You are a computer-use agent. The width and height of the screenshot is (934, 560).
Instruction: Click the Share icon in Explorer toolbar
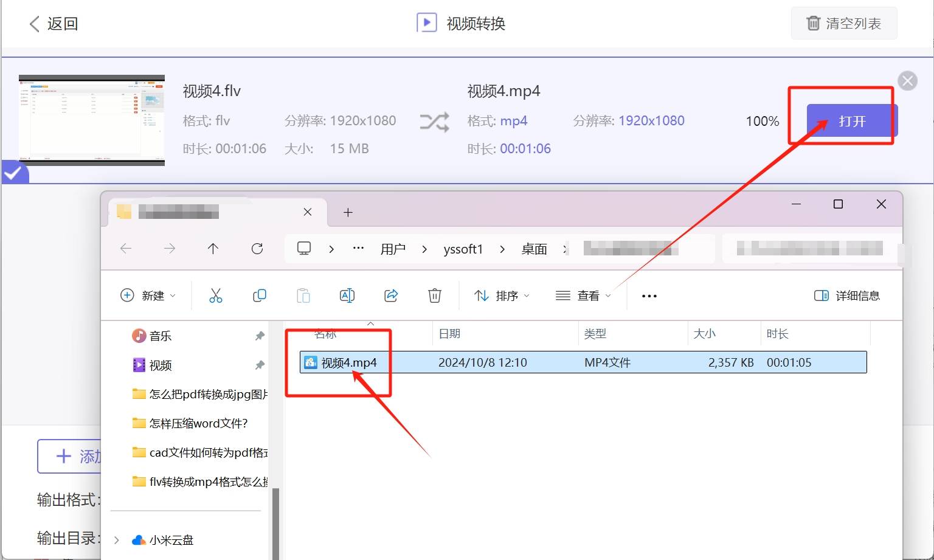pyautogui.click(x=391, y=296)
